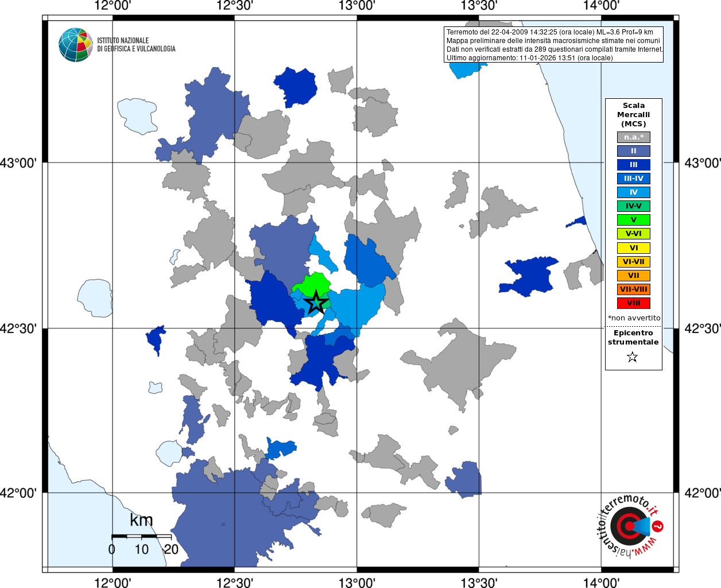Click the epicenter star symbol in legend

633,357
